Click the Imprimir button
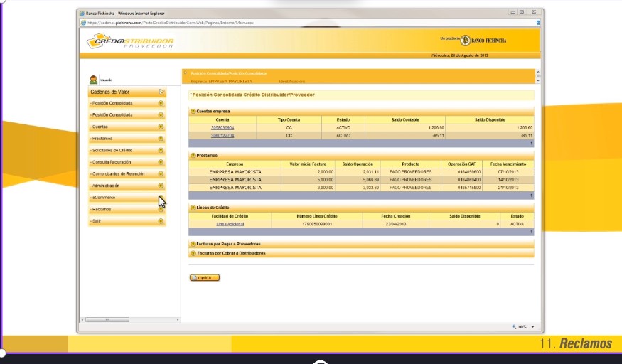The image size is (622, 364). pos(205,277)
